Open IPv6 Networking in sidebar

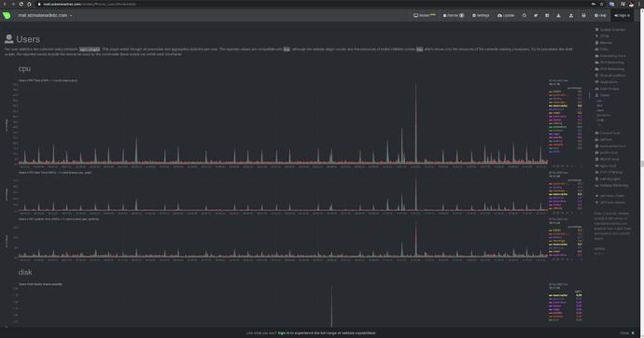coord(609,69)
